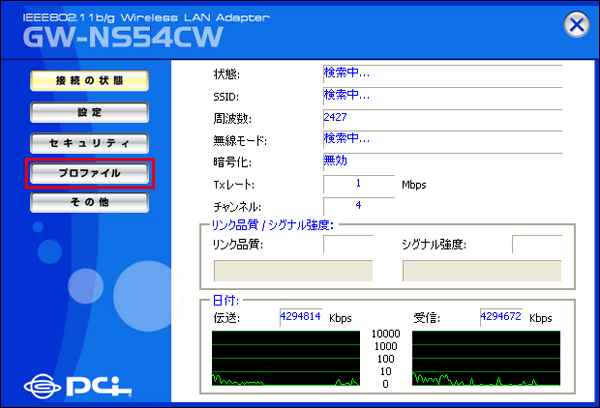
Task: Click the Txレート: label
Action: coord(234,185)
